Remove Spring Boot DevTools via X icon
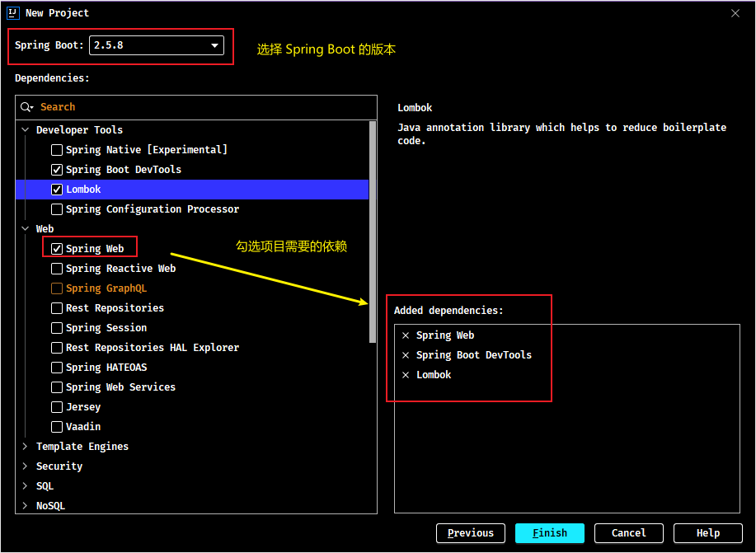The image size is (756, 553). (406, 355)
